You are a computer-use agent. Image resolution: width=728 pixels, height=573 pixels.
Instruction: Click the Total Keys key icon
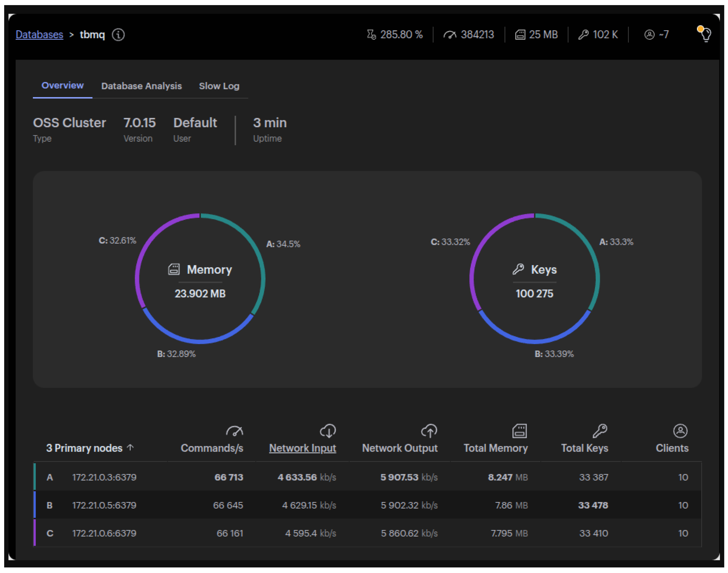(600, 431)
